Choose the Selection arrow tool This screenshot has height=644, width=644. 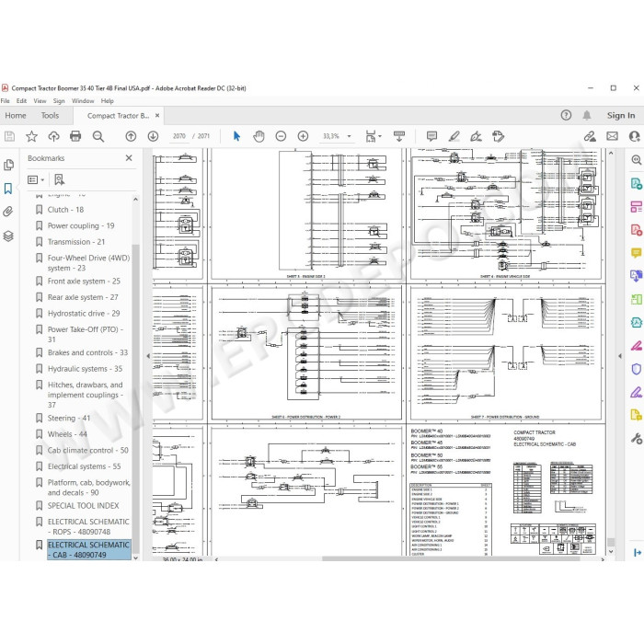click(x=236, y=136)
